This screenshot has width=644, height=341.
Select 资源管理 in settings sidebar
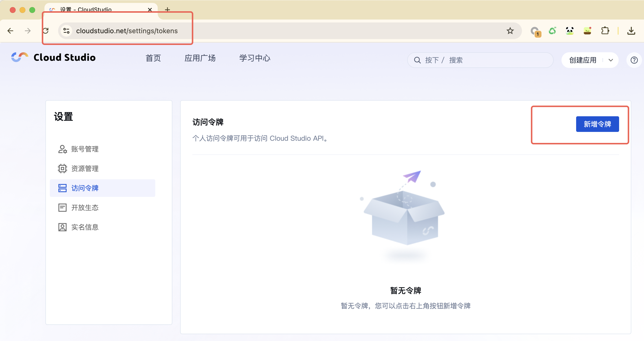(103, 169)
